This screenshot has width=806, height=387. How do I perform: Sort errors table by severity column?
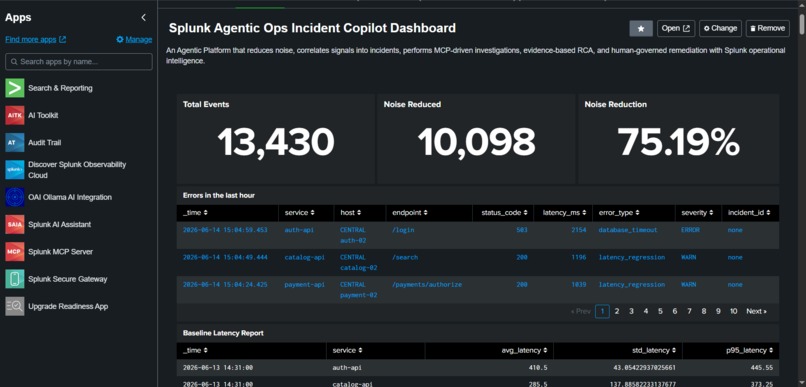698,212
